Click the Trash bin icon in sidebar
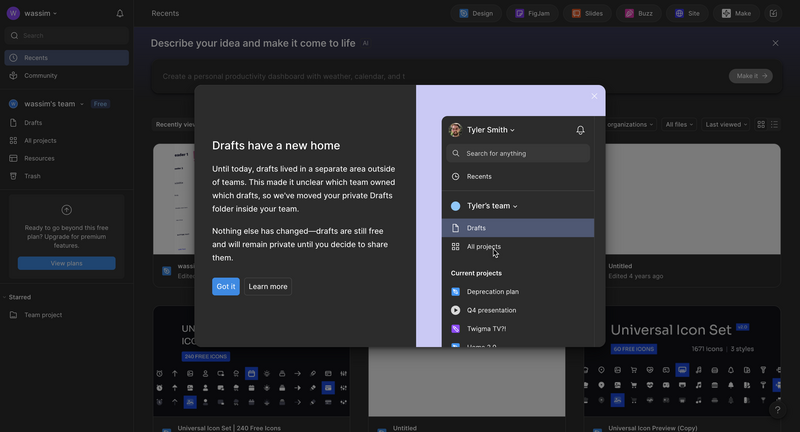This screenshot has width=800, height=432. [x=13, y=176]
